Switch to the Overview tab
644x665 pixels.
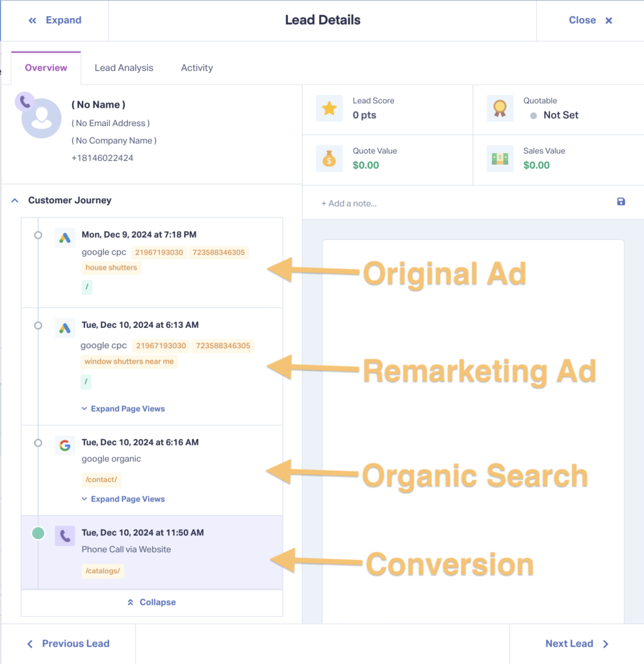[46, 68]
